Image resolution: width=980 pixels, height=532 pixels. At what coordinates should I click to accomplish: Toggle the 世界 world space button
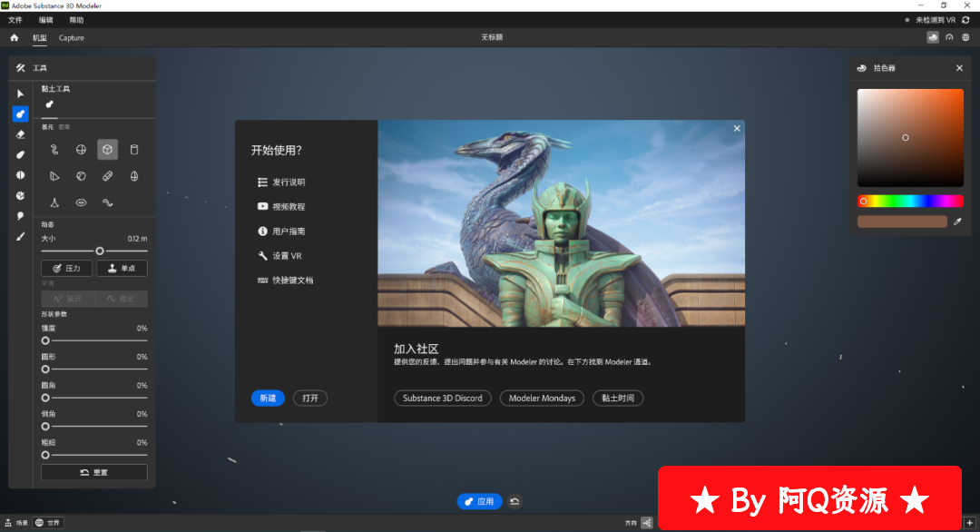48,523
